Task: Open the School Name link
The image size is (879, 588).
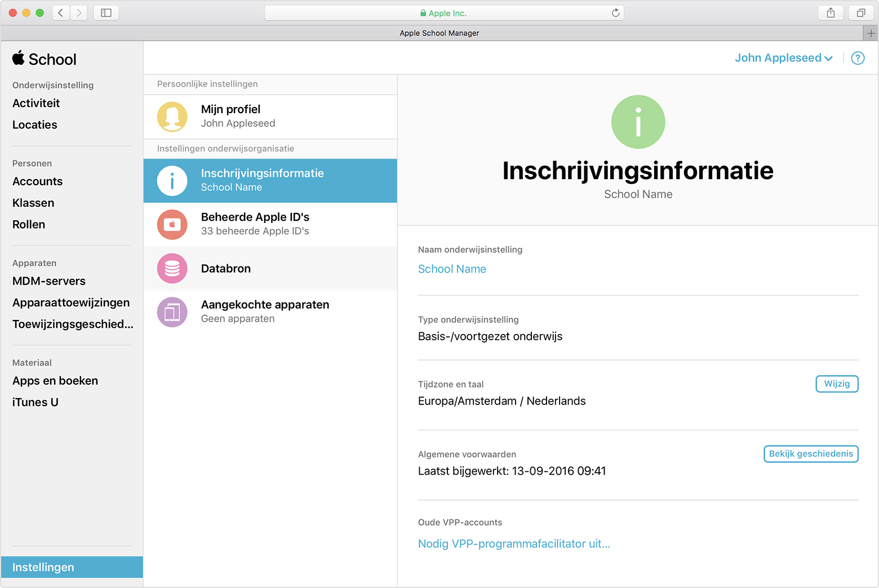Action: [451, 269]
